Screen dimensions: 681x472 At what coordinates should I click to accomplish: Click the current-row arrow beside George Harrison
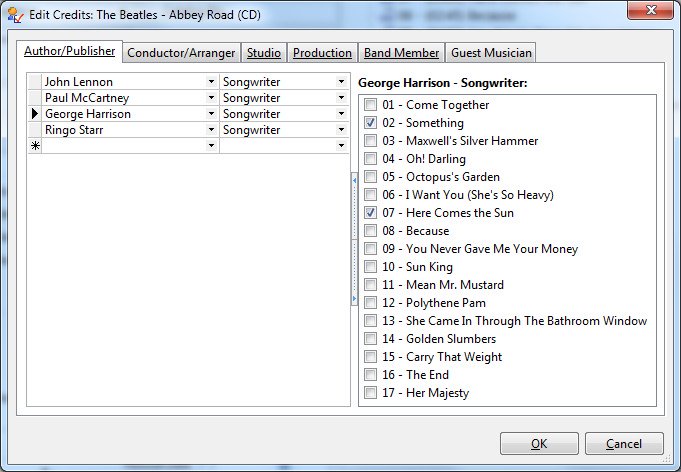click(x=35, y=114)
